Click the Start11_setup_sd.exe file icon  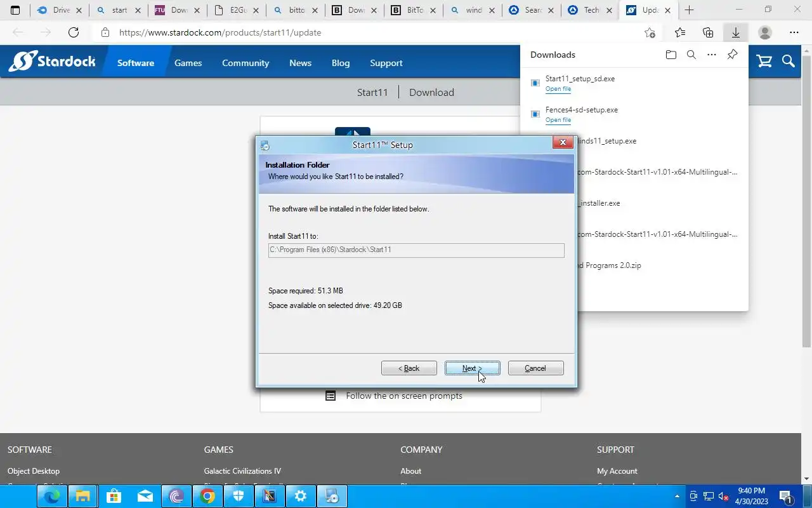click(535, 83)
